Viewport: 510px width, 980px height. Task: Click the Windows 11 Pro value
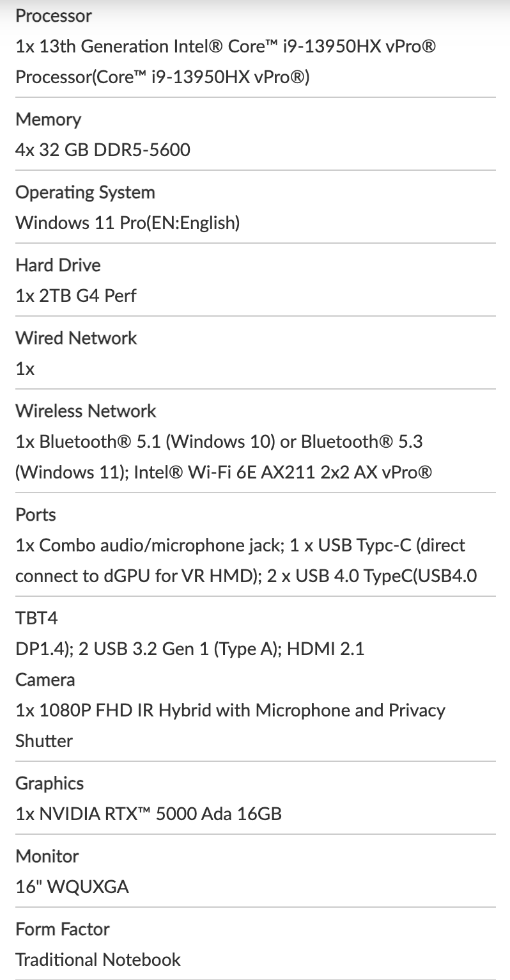click(128, 223)
